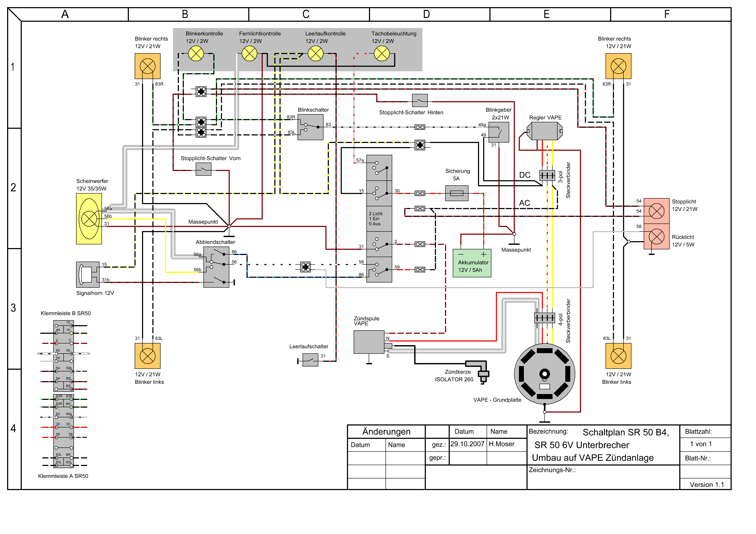Click the '12V / 5Ah' battery rating text
756x534 pixels.
(470, 270)
